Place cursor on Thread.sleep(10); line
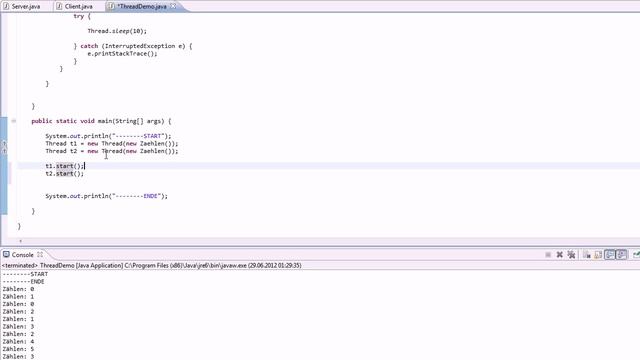Screen dimensions: 640x360 coord(117,31)
